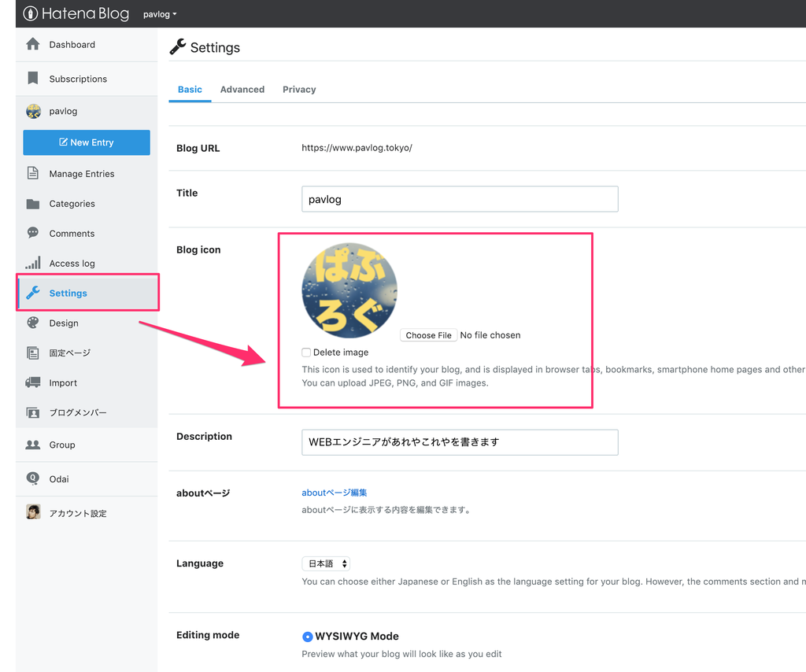Click the Categories folder icon
This screenshot has height=672, width=806.
click(x=33, y=204)
